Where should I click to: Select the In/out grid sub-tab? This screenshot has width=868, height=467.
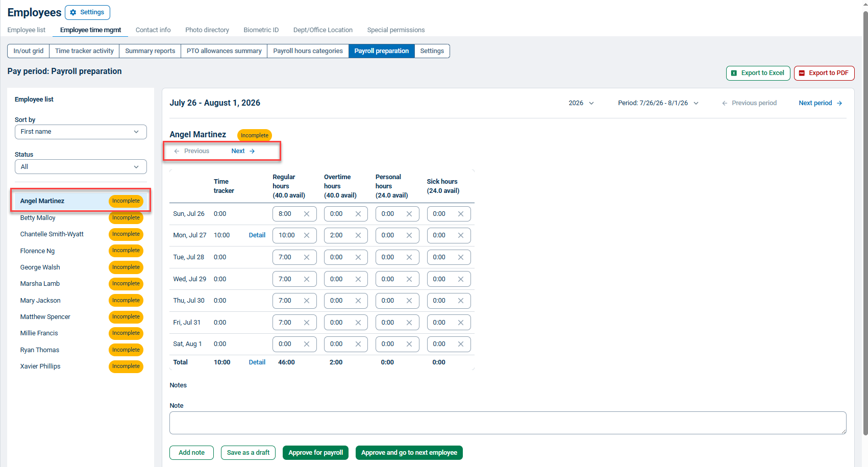click(x=29, y=51)
